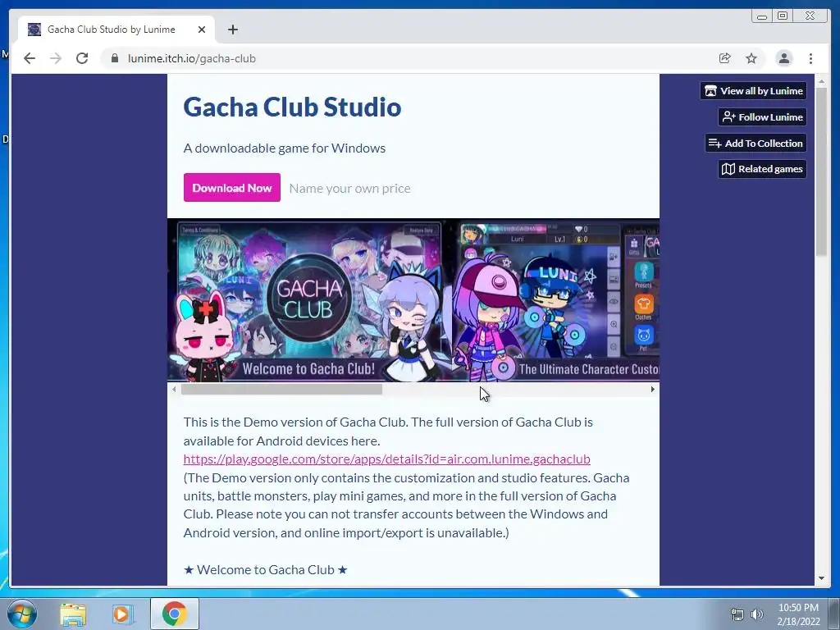The width and height of the screenshot is (840, 630).
Task: Minimize the Chrome window
Action: (x=762, y=16)
